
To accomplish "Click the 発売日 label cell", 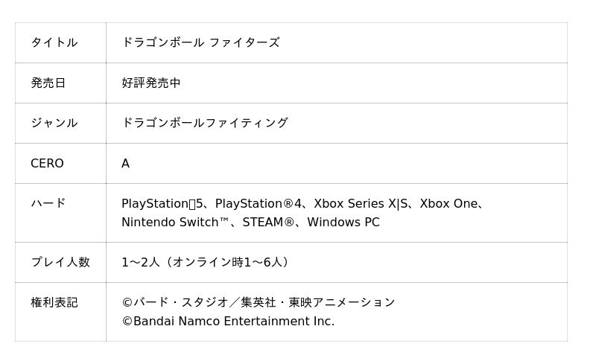I will tap(48, 83).
